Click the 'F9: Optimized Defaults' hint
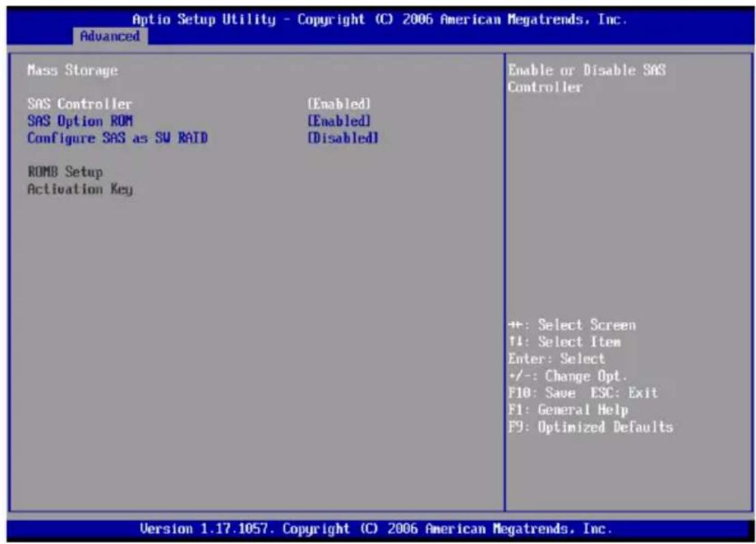Screen dimensions: 756x544 [590, 427]
